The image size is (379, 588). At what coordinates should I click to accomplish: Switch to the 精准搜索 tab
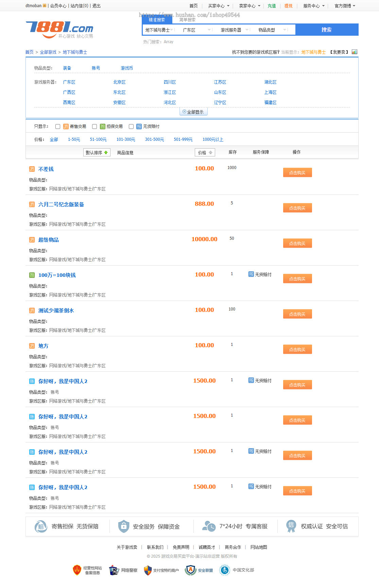(157, 20)
